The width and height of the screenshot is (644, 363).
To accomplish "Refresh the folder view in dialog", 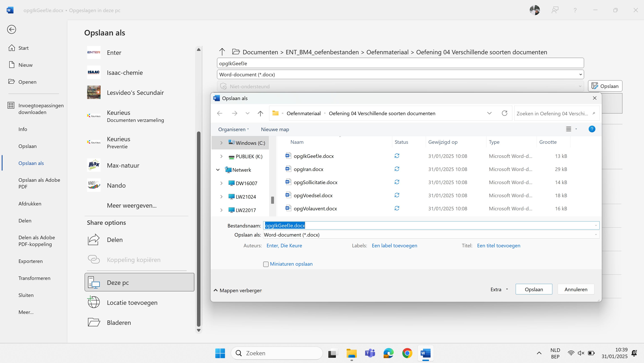I will coord(504,113).
